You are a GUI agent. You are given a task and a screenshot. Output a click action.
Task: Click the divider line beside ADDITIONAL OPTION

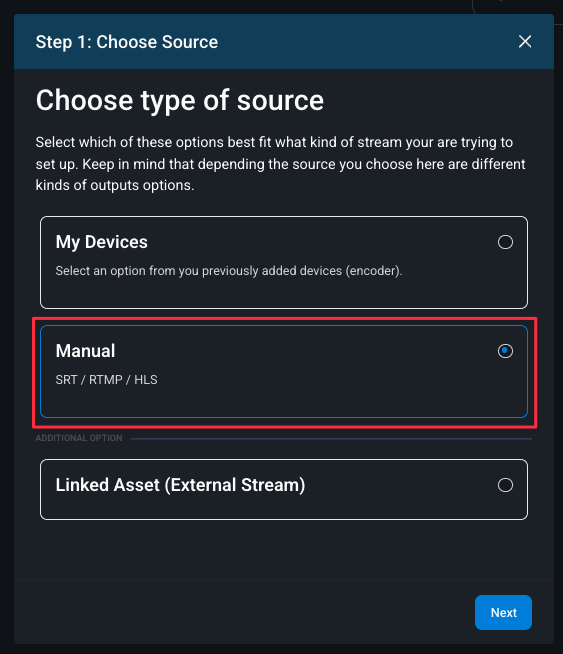tap(331, 439)
